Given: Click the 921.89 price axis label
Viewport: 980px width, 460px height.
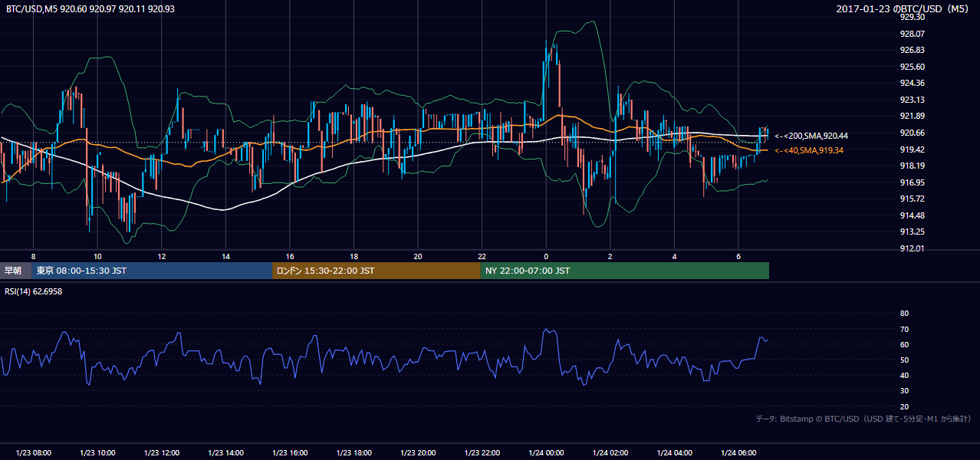Looking at the screenshot, I should (x=912, y=116).
